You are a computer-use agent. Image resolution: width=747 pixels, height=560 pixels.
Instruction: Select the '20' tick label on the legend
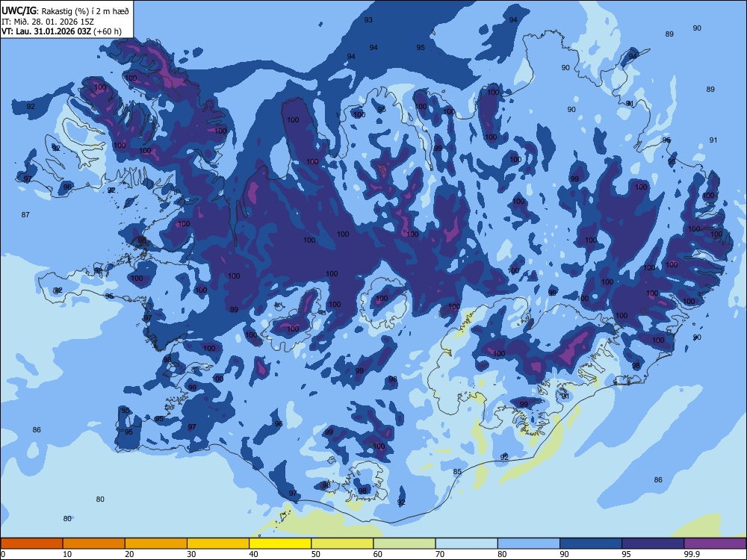coord(129,554)
